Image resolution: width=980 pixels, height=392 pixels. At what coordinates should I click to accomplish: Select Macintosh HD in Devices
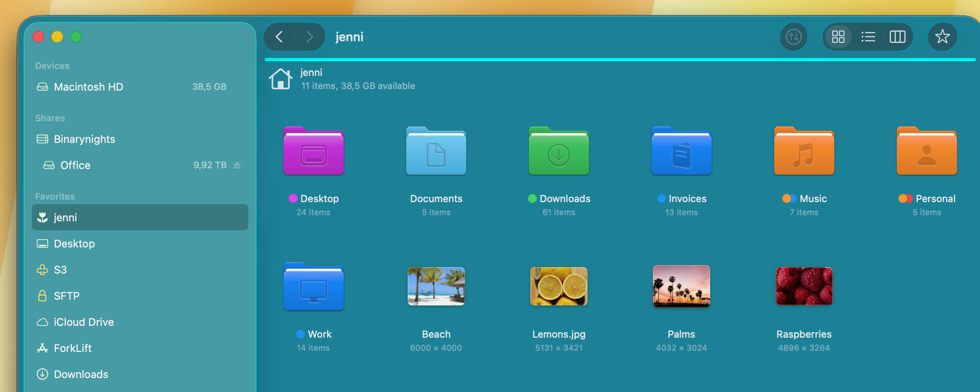pyautogui.click(x=140, y=87)
